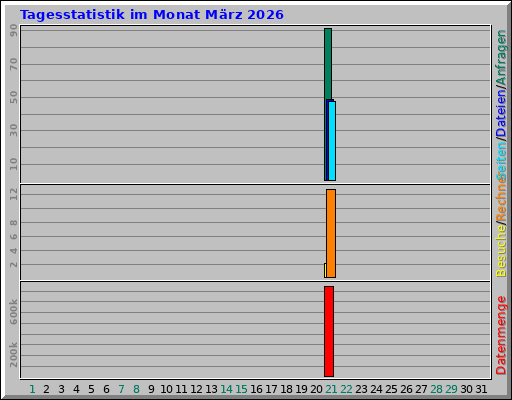Click green day 28 on the x-axis

[436, 389]
